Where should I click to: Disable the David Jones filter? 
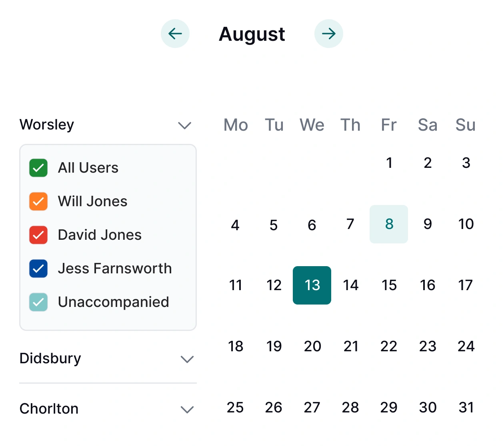tap(38, 235)
